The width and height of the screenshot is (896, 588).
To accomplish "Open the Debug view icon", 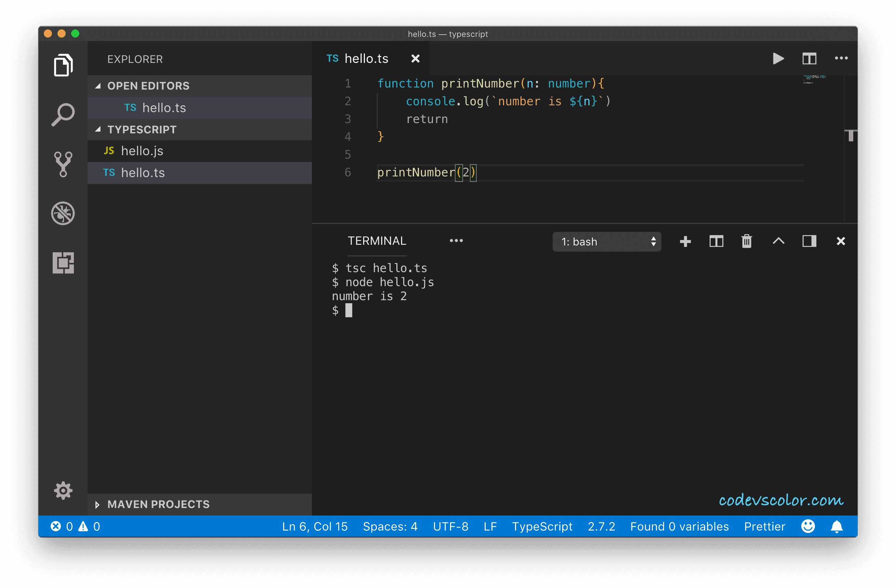I will [63, 213].
